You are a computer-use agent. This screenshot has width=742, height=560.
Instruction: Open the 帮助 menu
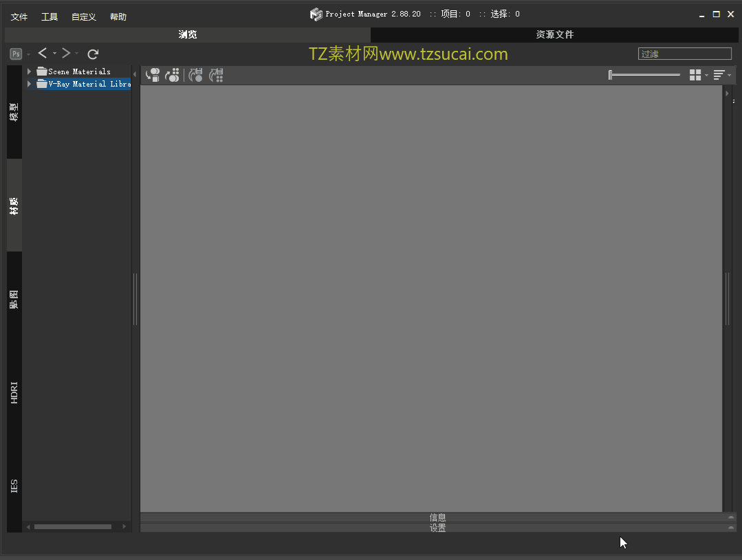(118, 17)
